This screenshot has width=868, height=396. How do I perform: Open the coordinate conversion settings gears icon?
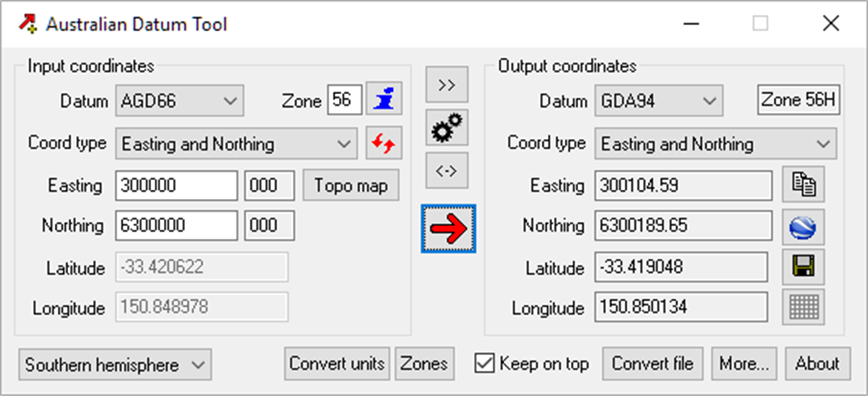(447, 127)
